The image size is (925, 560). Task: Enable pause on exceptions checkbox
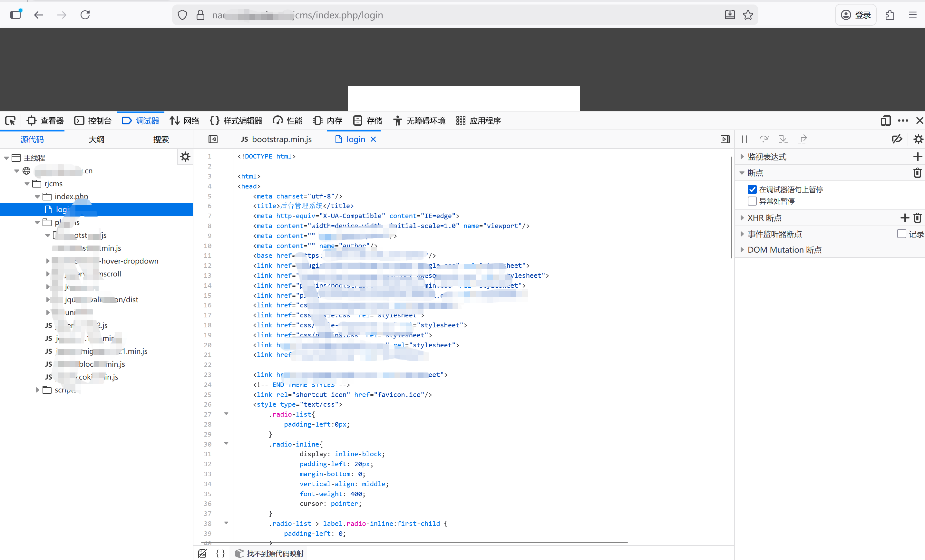tap(752, 201)
